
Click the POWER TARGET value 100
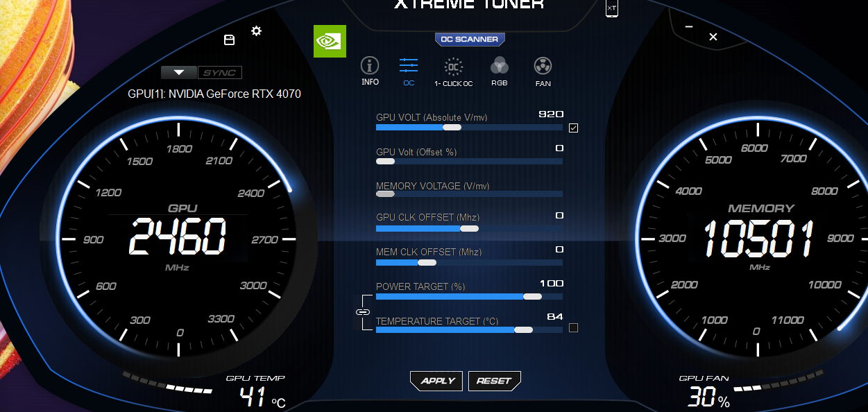point(552,283)
